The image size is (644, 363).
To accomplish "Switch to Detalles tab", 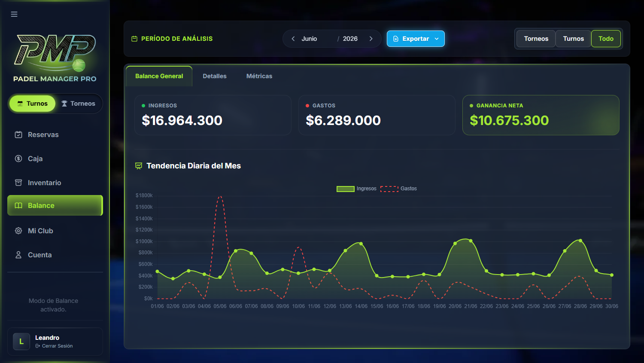I will pyautogui.click(x=215, y=76).
